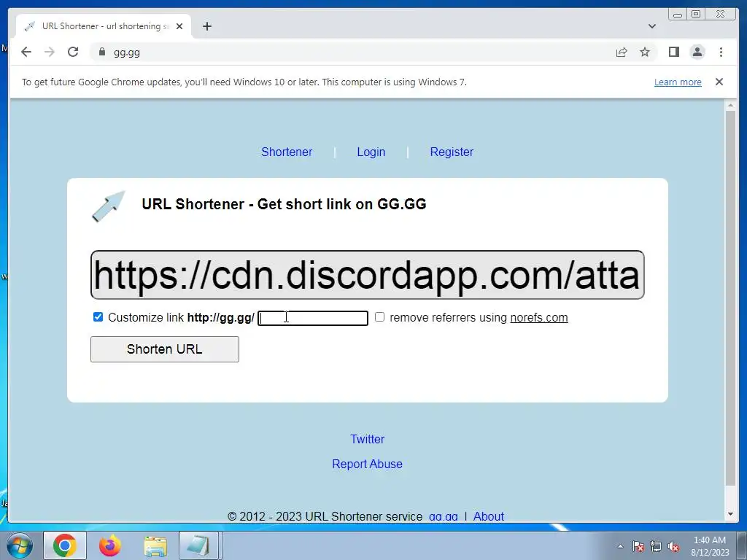Close the URL Shortener tab
Viewport: 747px width, 560px height.
(179, 26)
